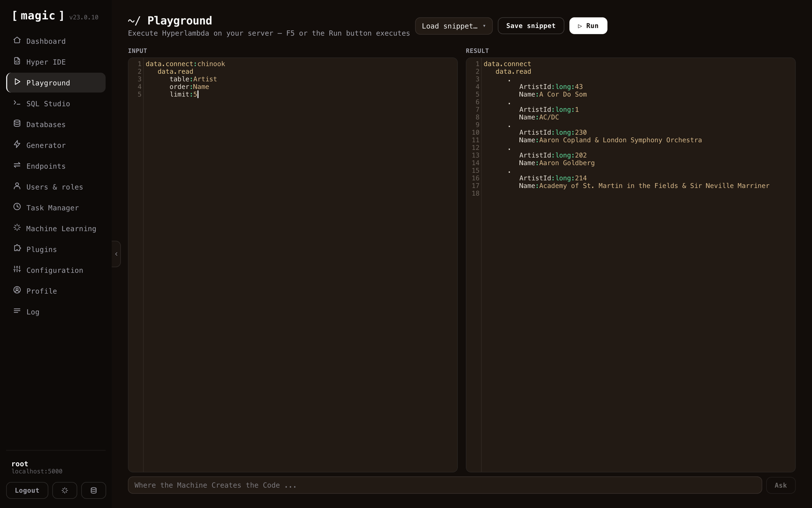Go to Hyper IDE label
Image resolution: width=812 pixels, height=508 pixels.
[46, 62]
